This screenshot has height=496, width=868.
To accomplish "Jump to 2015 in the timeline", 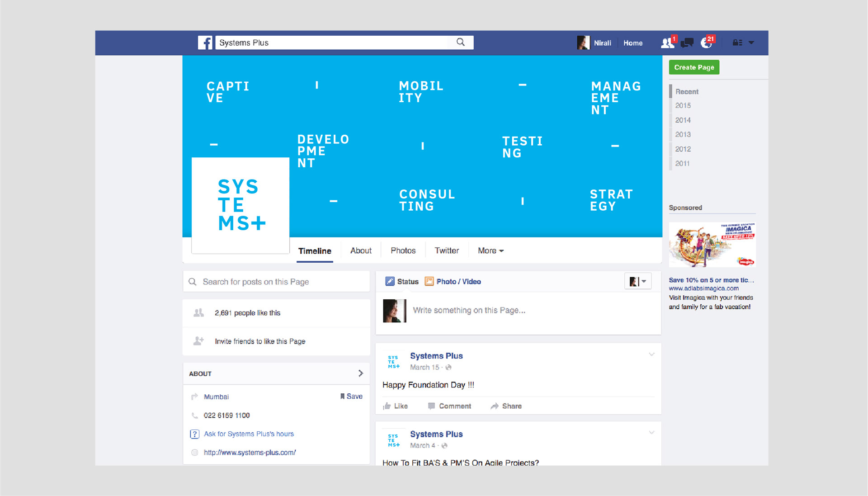I will click(683, 105).
